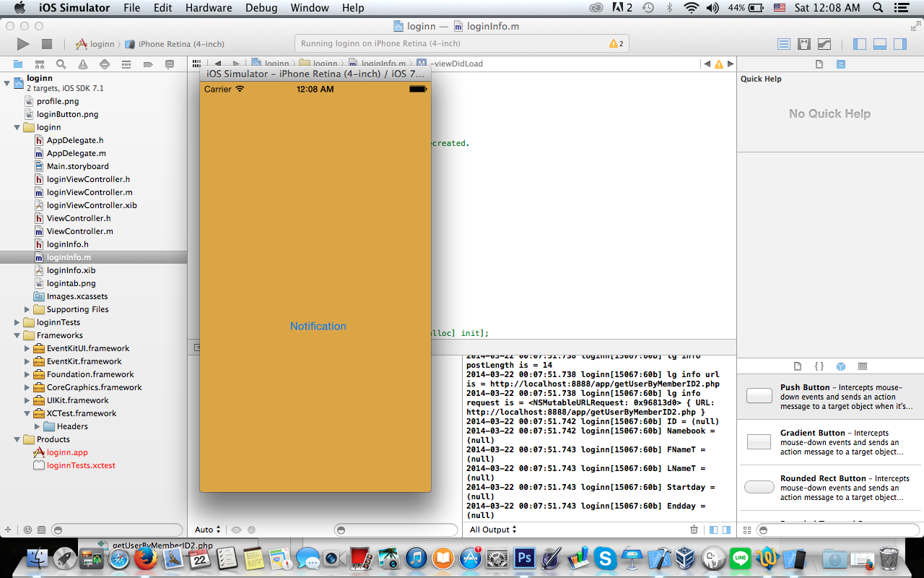Open the Auto variables scope dropdown
The image size is (924, 578).
[208, 530]
